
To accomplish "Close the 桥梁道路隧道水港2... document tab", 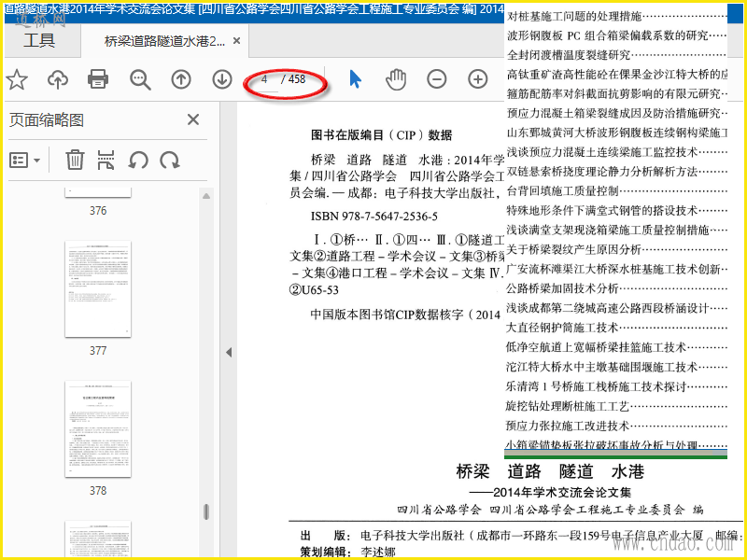I will click(x=236, y=41).
